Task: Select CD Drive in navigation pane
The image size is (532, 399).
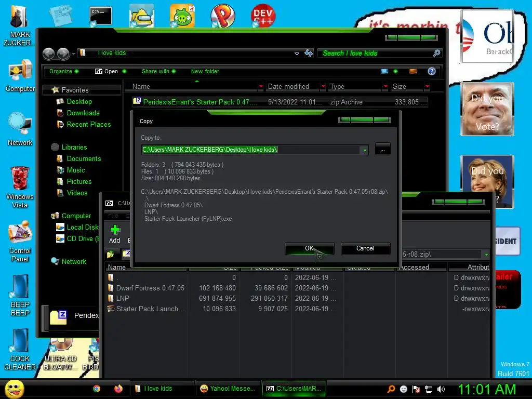Action: point(77,238)
